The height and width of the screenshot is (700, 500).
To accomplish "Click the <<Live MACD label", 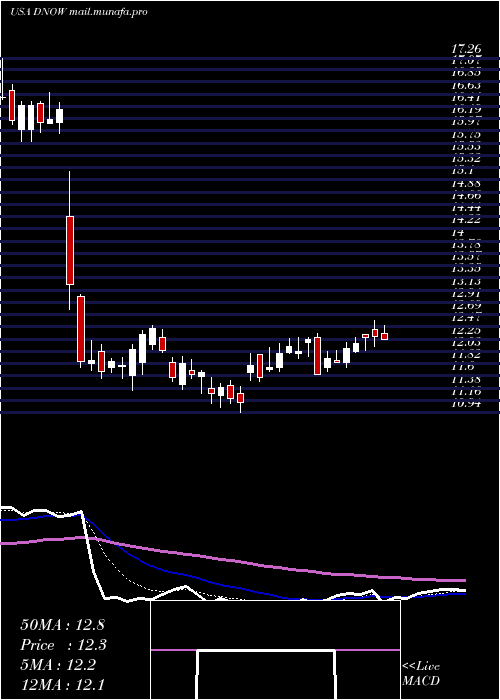I will (x=421, y=674).
